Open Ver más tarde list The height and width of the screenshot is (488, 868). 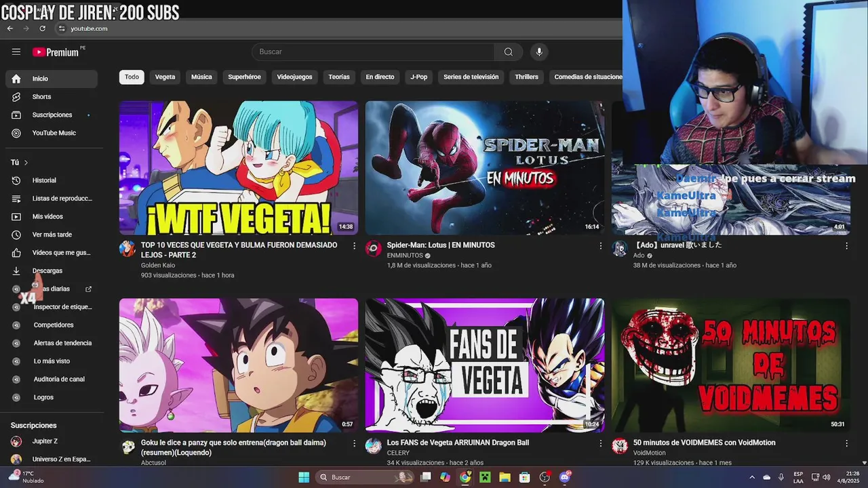pos(52,235)
